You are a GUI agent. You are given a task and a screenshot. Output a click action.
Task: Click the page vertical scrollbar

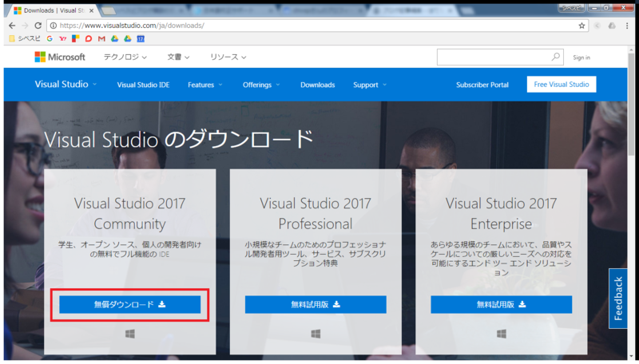point(631,105)
